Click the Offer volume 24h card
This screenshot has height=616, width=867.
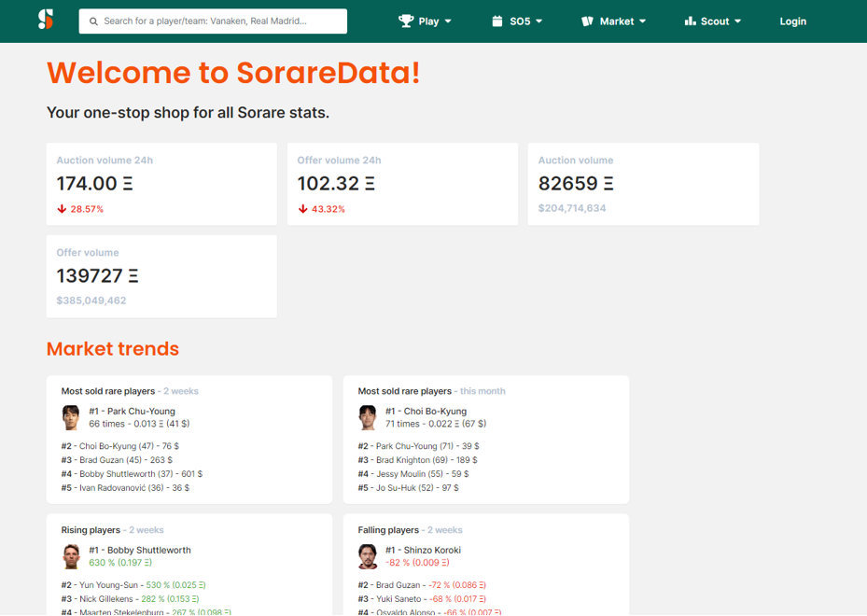click(402, 184)
